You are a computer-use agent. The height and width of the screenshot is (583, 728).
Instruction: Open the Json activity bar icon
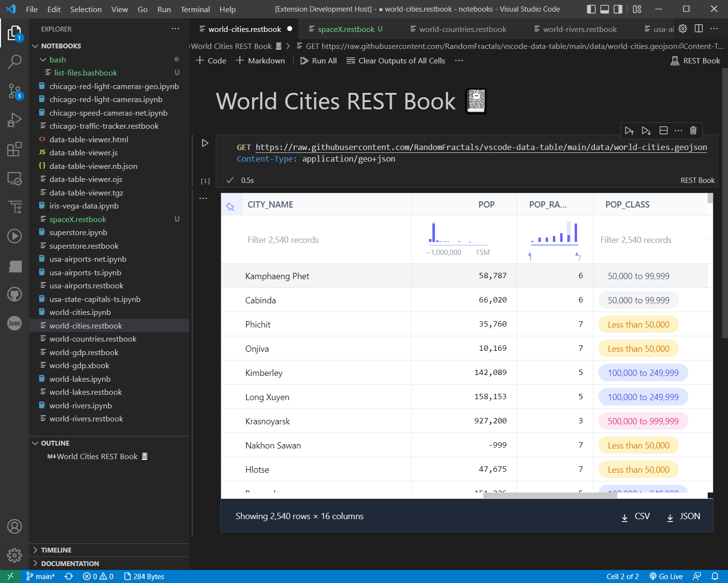pos(15,323)
